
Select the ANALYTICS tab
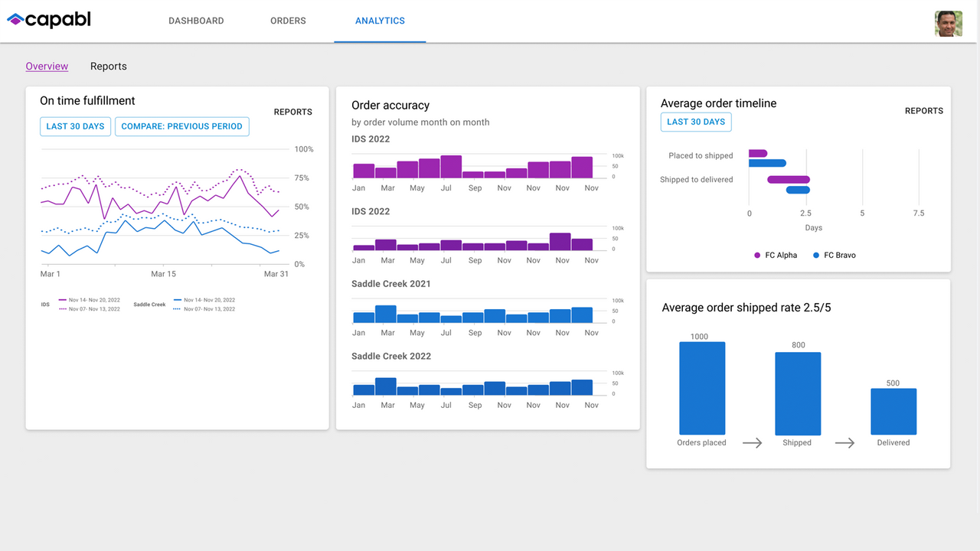[380, 21]
